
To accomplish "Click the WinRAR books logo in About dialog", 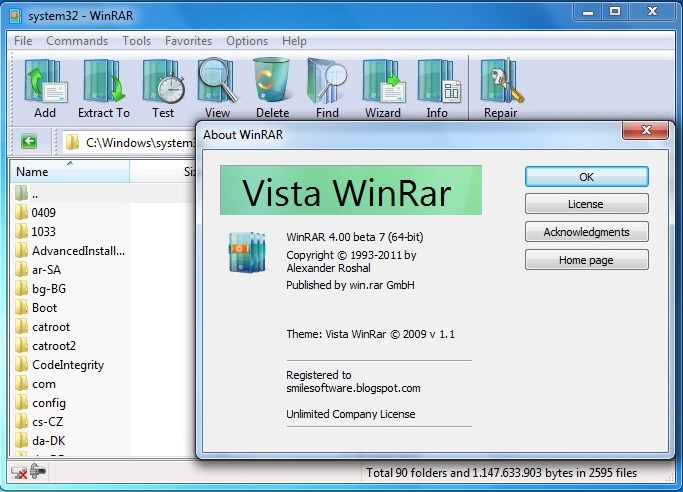I will tap(247, 252).
